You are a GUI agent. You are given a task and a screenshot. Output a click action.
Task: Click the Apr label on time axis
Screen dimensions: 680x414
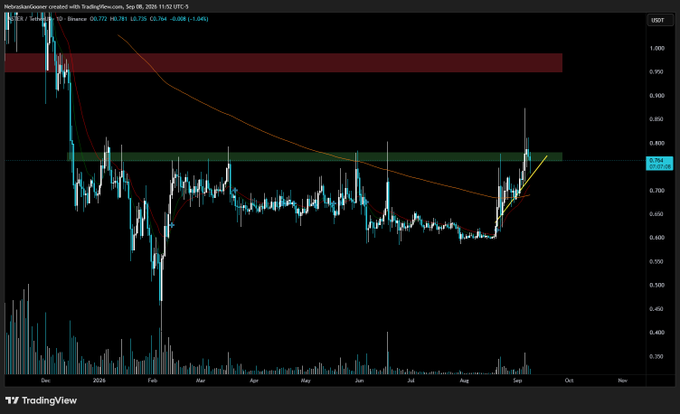pos(254,381)
